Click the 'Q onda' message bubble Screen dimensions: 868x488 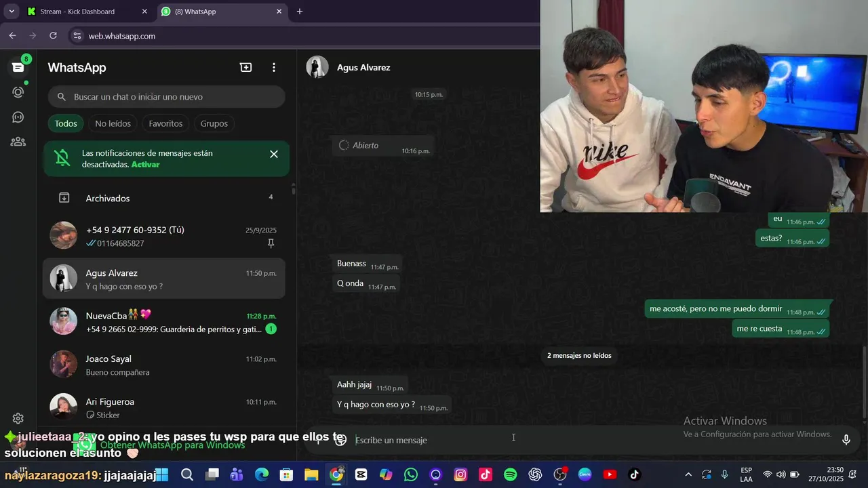click(366, 283)
